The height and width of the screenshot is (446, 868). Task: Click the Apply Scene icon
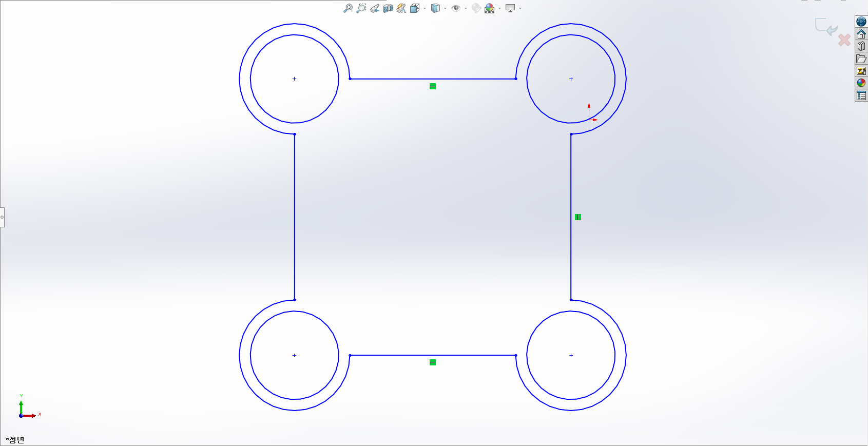pyautogui.click(x=490, y=8)
